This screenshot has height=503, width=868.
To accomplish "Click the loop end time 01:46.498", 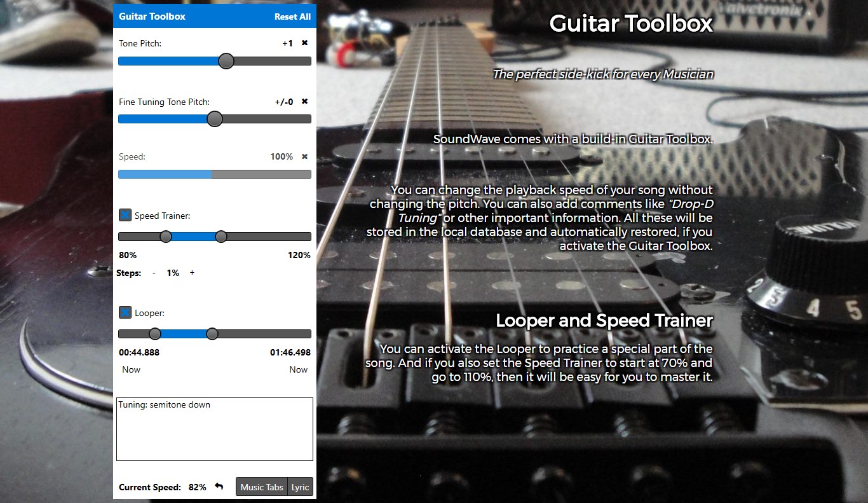I will click(290, 352).
